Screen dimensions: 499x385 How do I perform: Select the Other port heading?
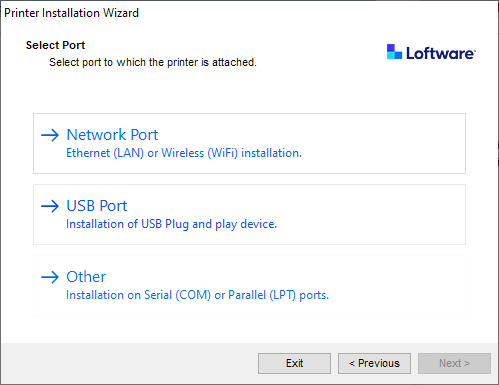click(86, 277)
